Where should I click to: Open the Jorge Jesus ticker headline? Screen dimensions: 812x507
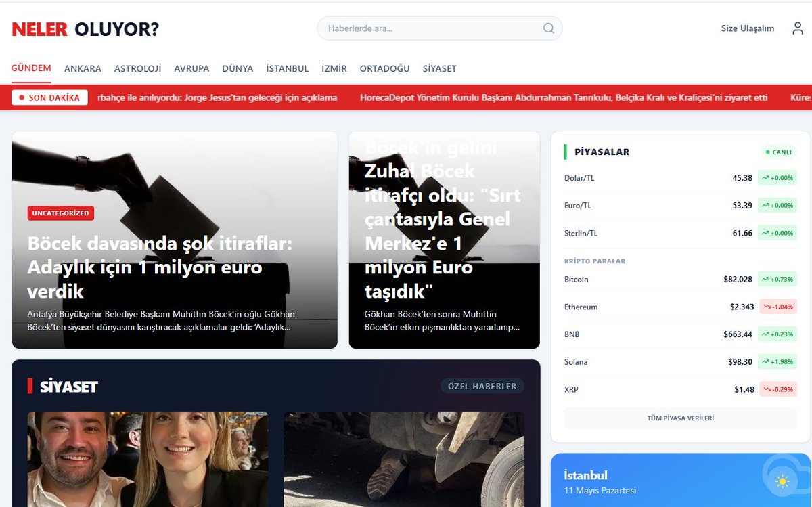(217, 97)
